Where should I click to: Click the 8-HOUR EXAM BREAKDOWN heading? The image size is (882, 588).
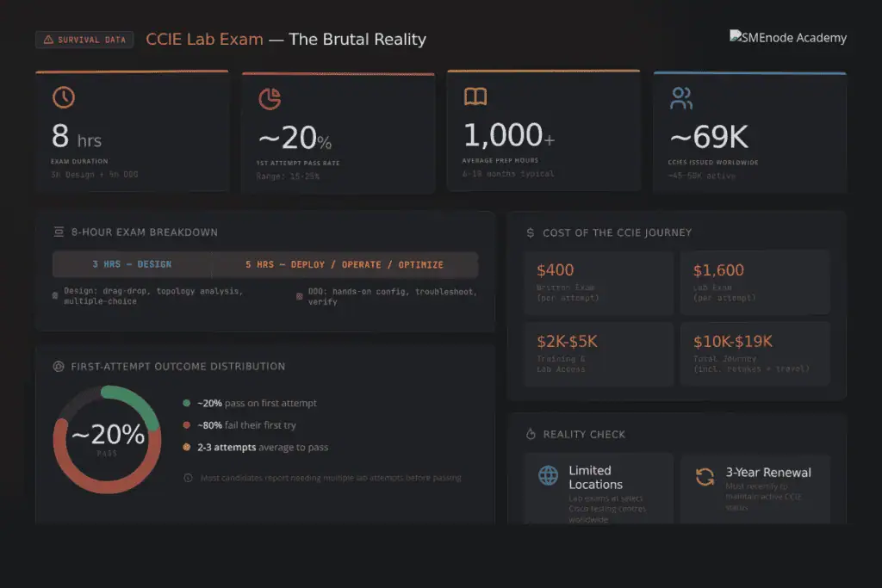(145, 232)
